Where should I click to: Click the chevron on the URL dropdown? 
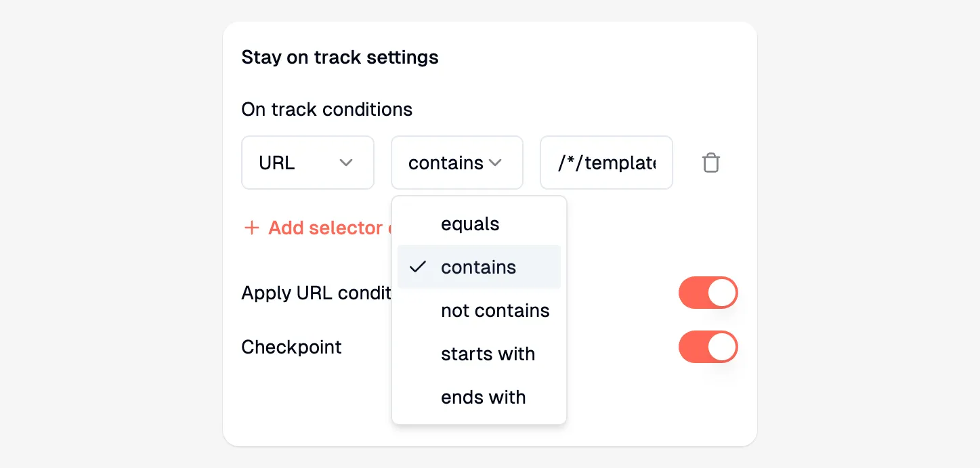click(x=346, y=163)
